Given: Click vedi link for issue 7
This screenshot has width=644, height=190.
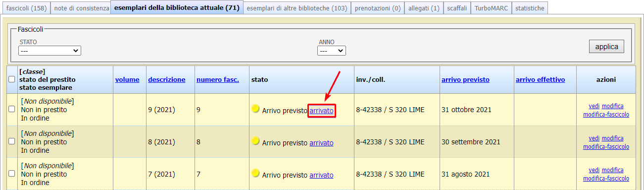Looking at the screenshot, I should click(594, 170).
